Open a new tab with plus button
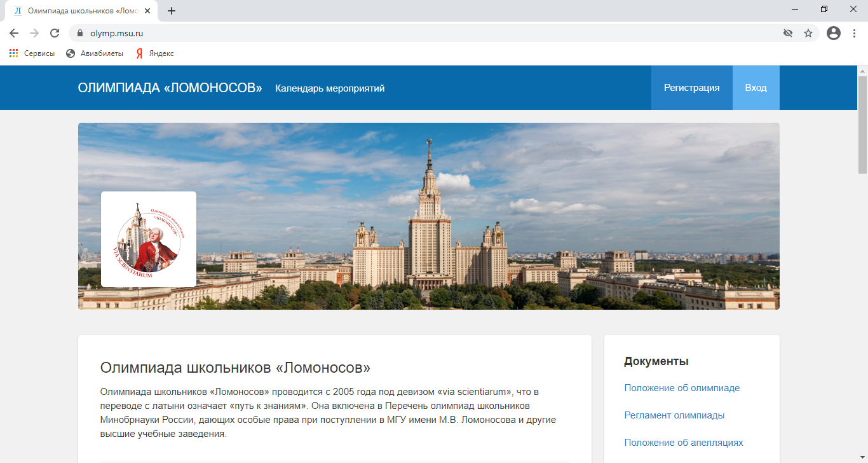This screenshot has height=463, width=868. (172, 11)
